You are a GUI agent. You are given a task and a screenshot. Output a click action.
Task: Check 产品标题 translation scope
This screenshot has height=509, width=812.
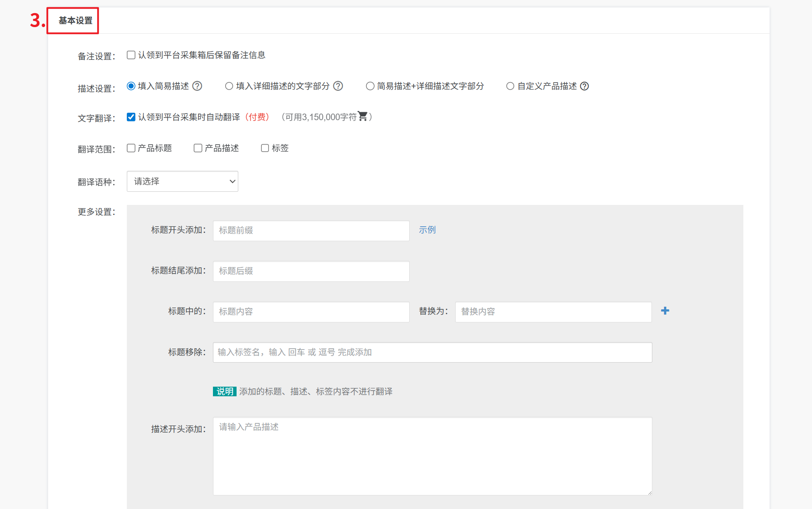131,148
